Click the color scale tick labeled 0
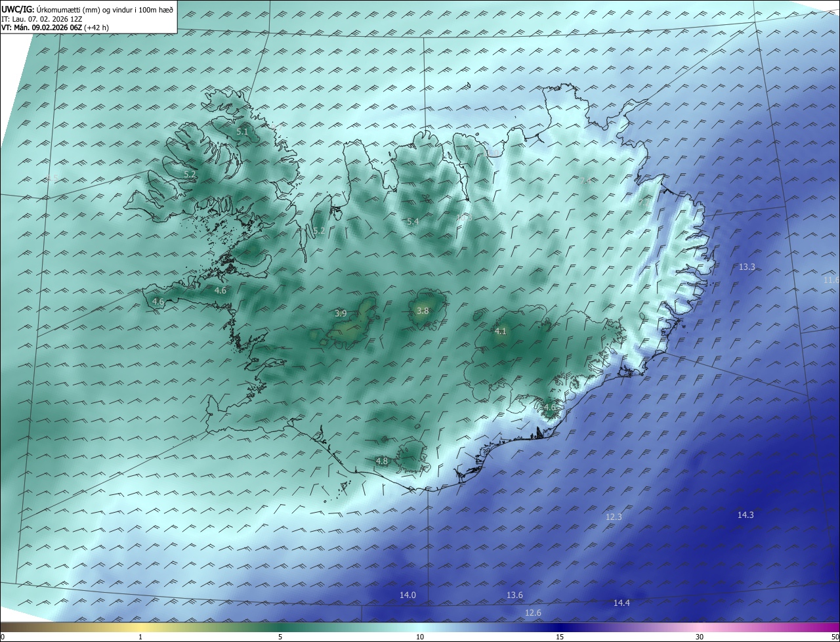The width and height of the screenshot is (840, 642). click(2, 637)
